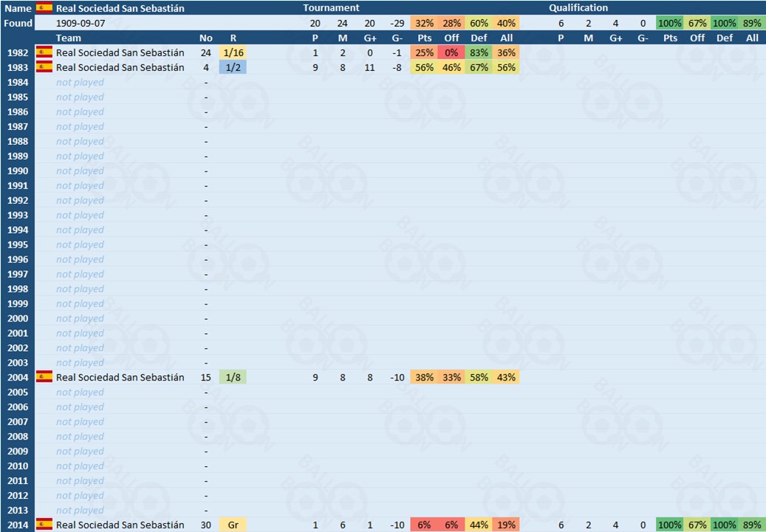
Task: Click the Spain flag in the 2004 row
Action: [44, 377]
